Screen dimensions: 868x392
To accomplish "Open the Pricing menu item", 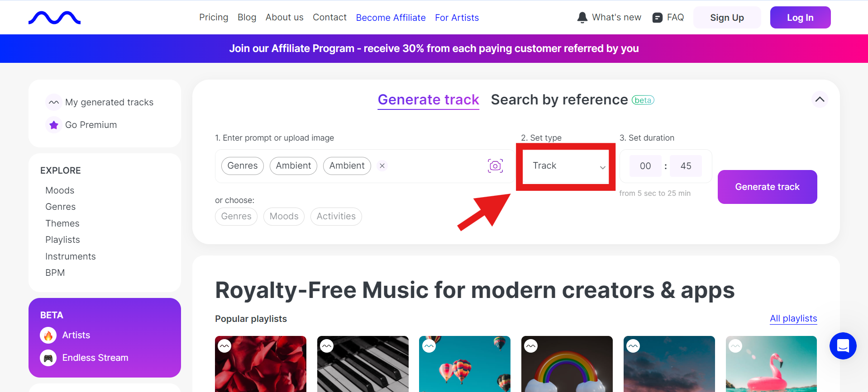I will (214, 18).
